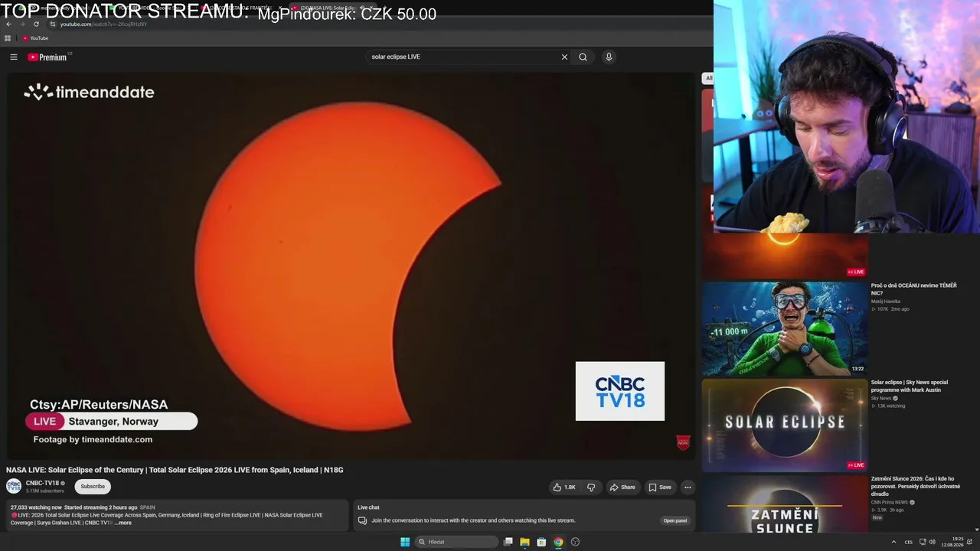
Task: Go to YouTube Premium home logo
Action: point(47,57)
